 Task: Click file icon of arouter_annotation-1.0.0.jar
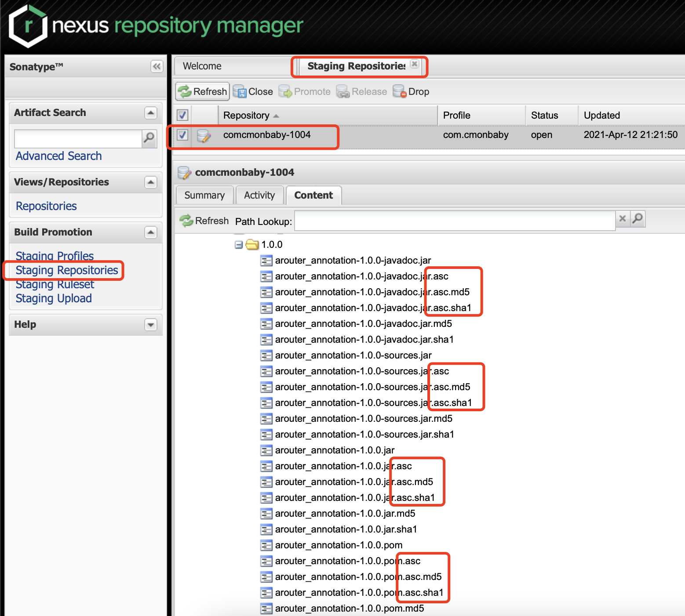pyautogui.click(x=266, y=450)
